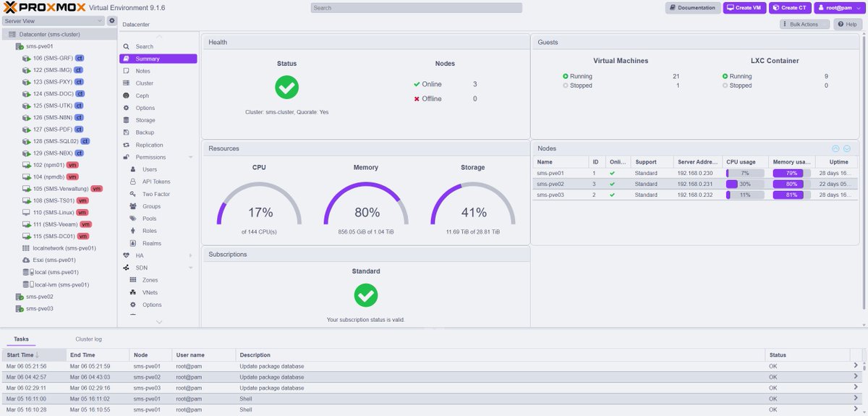
Task: Click Zones grid icon under SDN
Action: 133,280
